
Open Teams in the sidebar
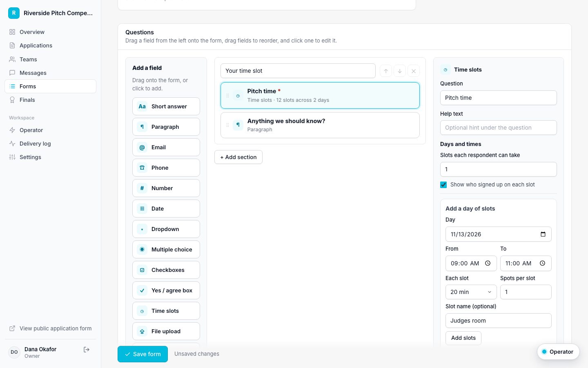click(50, 59)
